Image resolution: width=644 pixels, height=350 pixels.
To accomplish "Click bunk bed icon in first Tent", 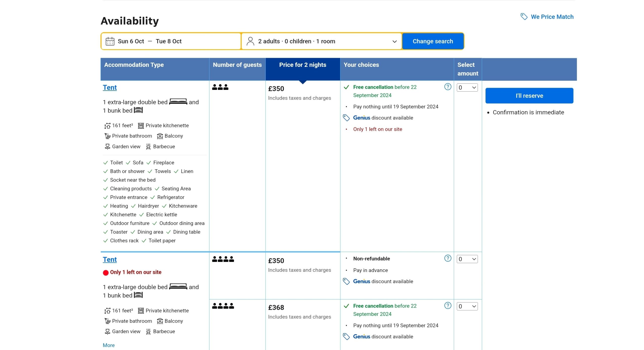I will 138,110.
